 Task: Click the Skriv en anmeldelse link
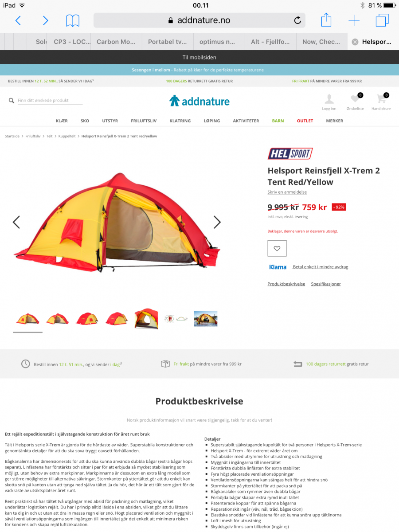pyautogui.click(x=287, y=192)
